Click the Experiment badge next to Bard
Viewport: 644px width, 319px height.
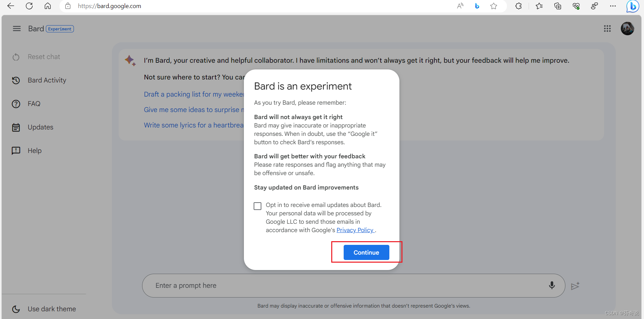60,29
